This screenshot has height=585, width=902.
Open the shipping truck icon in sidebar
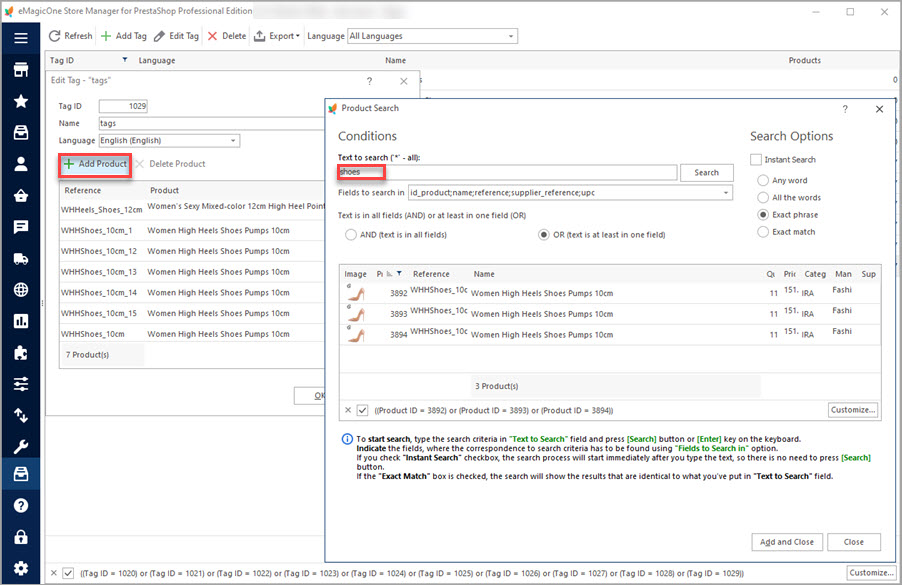click(x=21, y=258)
